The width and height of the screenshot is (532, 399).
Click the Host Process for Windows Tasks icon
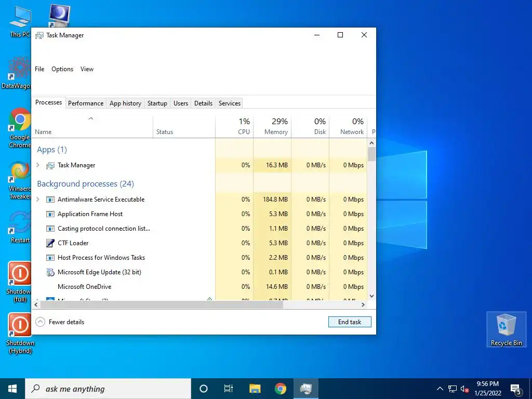coord(50,258)
